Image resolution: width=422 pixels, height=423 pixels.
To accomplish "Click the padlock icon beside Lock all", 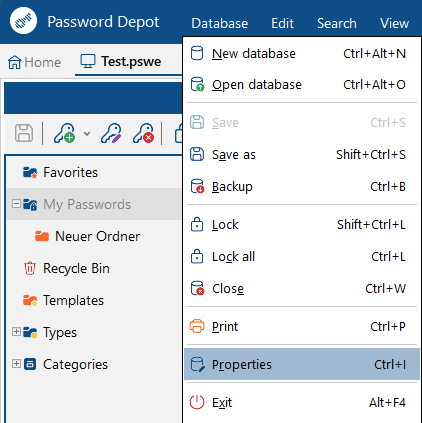I will click(x=197, y=256).
